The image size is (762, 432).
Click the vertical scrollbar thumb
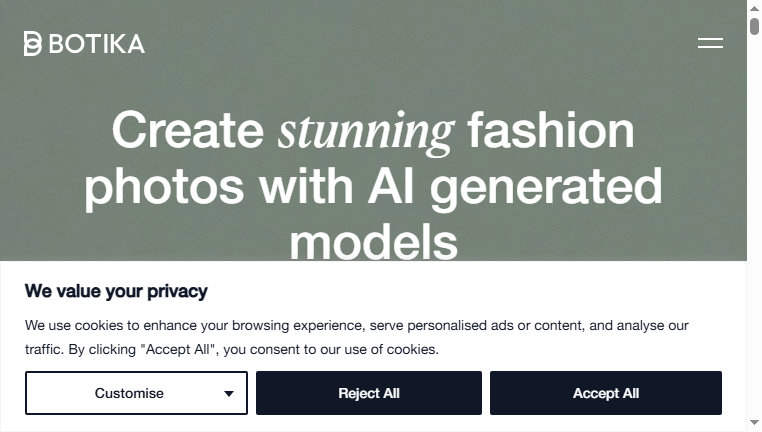pyautogui.click(x=754, y=26)
